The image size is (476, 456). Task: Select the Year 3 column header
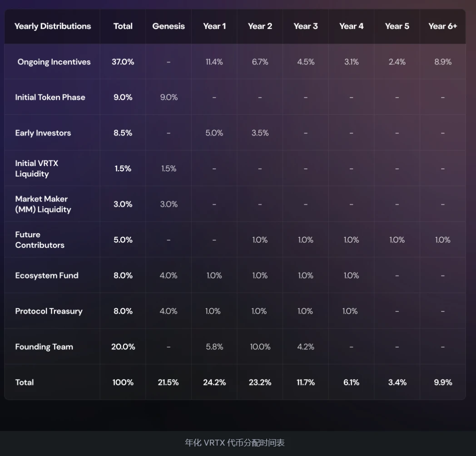pos(306,26)
